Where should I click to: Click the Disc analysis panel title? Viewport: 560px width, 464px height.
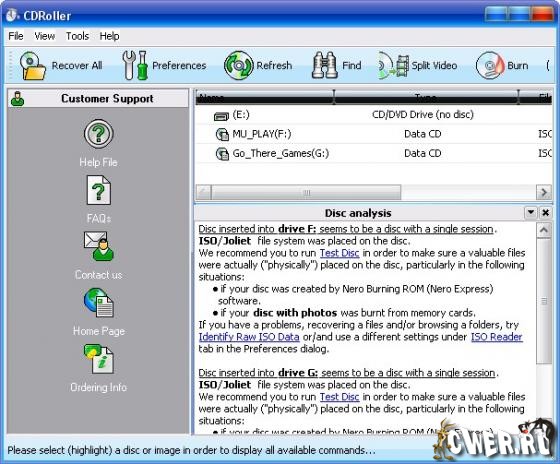358,213
